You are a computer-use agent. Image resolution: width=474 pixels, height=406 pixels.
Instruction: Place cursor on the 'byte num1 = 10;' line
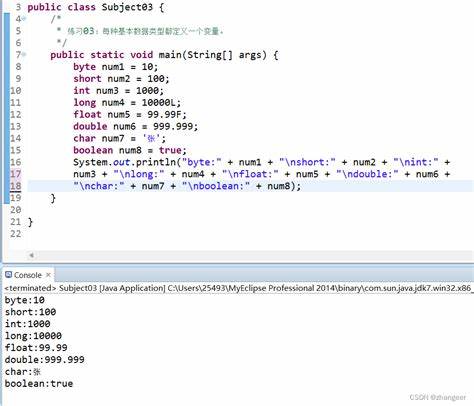pos(115,67)
